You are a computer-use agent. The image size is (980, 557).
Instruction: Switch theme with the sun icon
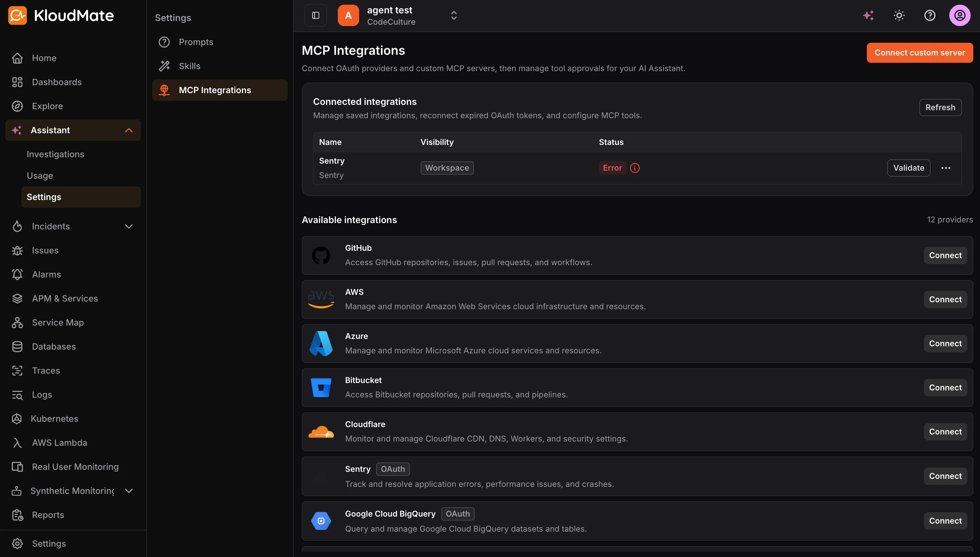pos(899,15)
